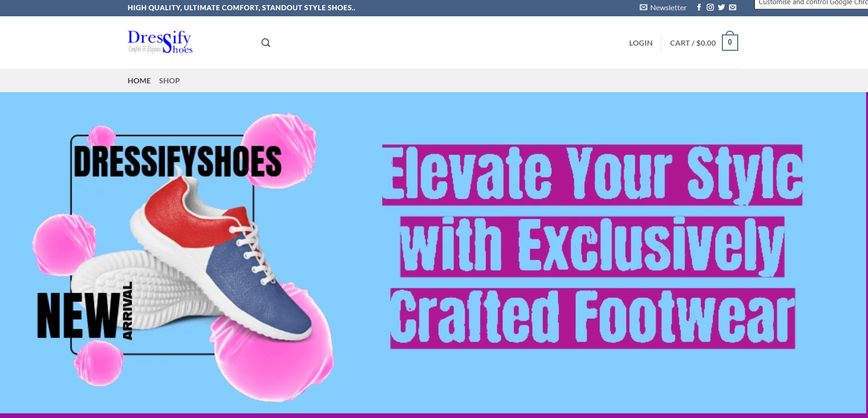This screenshot has height=418, width=868.
Task: Click the Twitter bird icon
Action: [x=721, y=7]
